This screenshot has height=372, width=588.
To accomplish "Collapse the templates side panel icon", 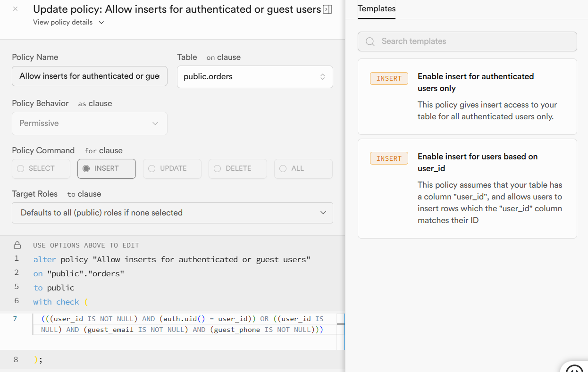I will (328, 9).
